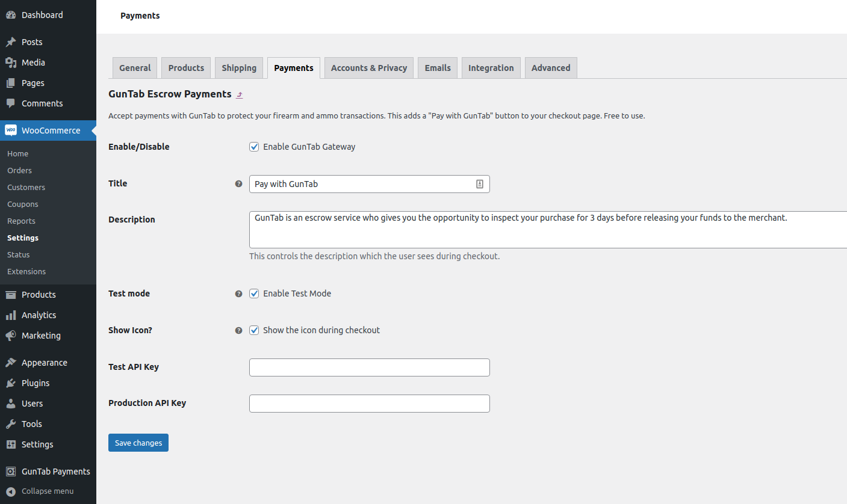Click into the Title input field
Viewport: 847px width, 504px height.
click(x=370, y=184)
